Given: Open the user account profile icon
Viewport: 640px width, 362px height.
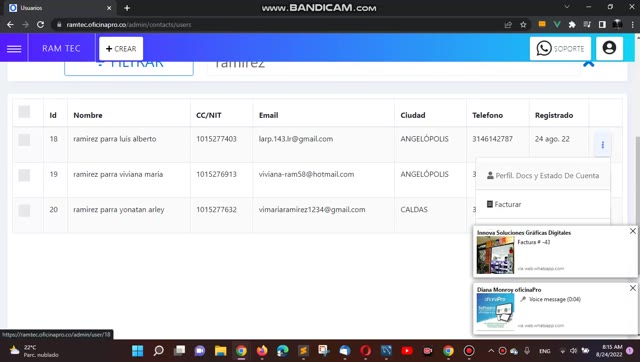Looking at the screenshot, I should click(609, 48).
